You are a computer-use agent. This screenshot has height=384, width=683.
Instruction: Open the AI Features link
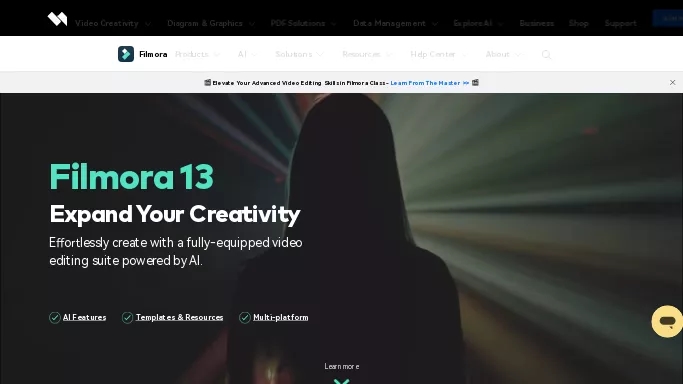pos(85,317)
